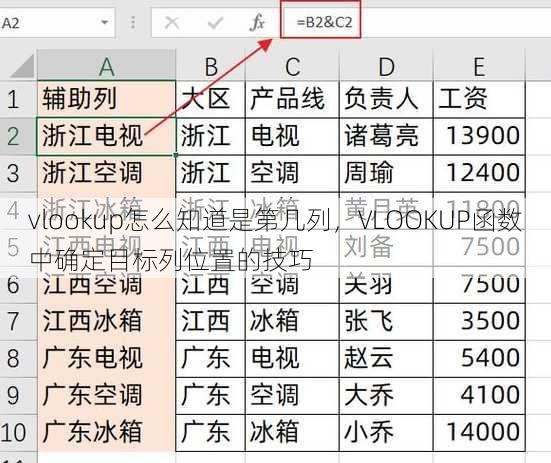Select row 2 header

[18, 136]
